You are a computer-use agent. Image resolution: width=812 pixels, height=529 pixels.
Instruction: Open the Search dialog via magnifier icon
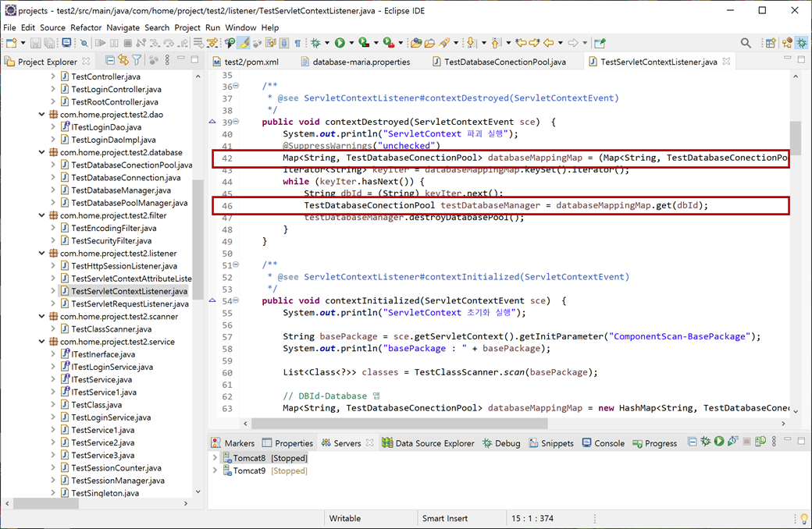746,43
